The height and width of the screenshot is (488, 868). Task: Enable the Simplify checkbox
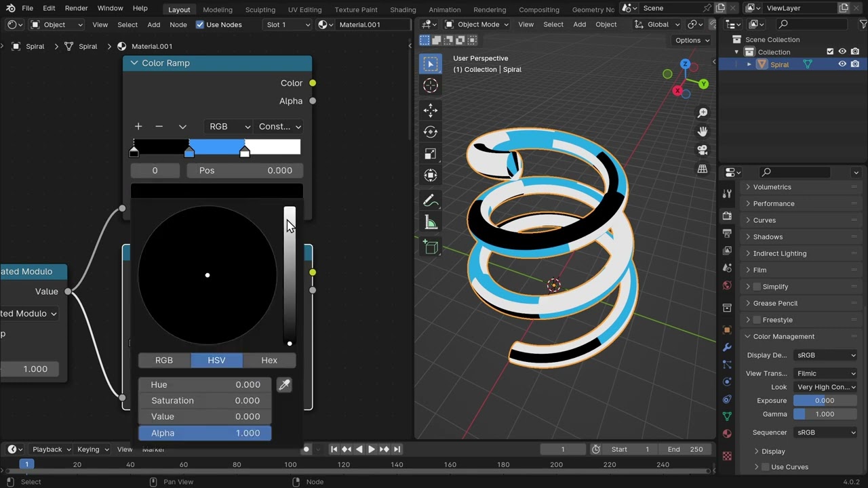757,287
